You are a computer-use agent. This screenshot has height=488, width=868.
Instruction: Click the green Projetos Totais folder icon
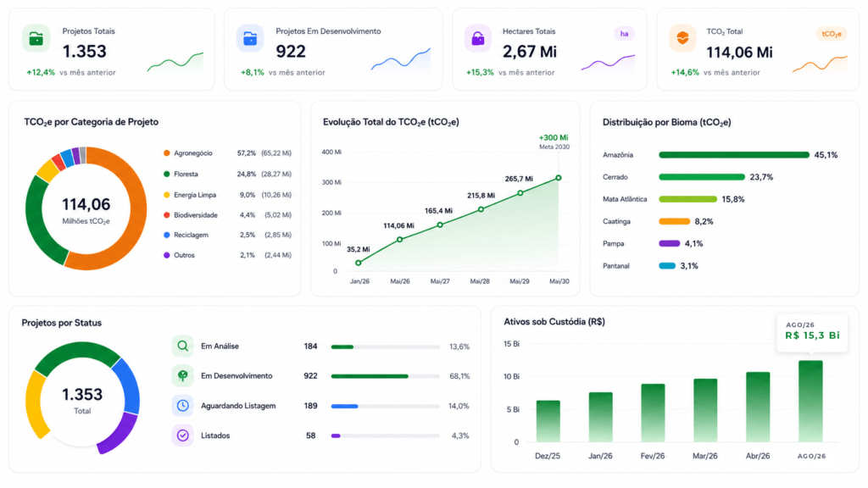(x=36, y=39)
